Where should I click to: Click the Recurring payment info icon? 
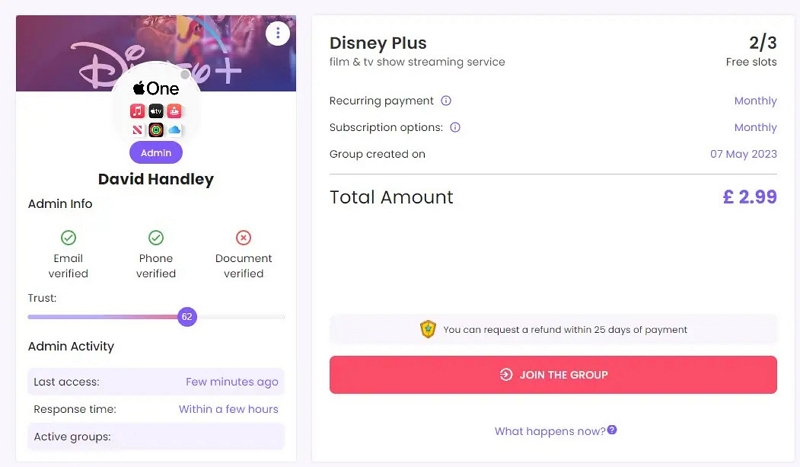click(x=446, y=101)
